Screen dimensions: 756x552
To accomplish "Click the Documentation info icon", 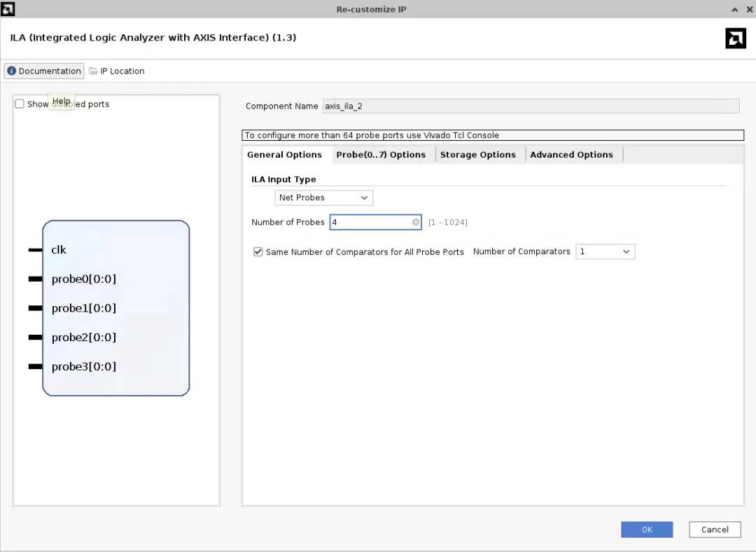I will 12,71.
